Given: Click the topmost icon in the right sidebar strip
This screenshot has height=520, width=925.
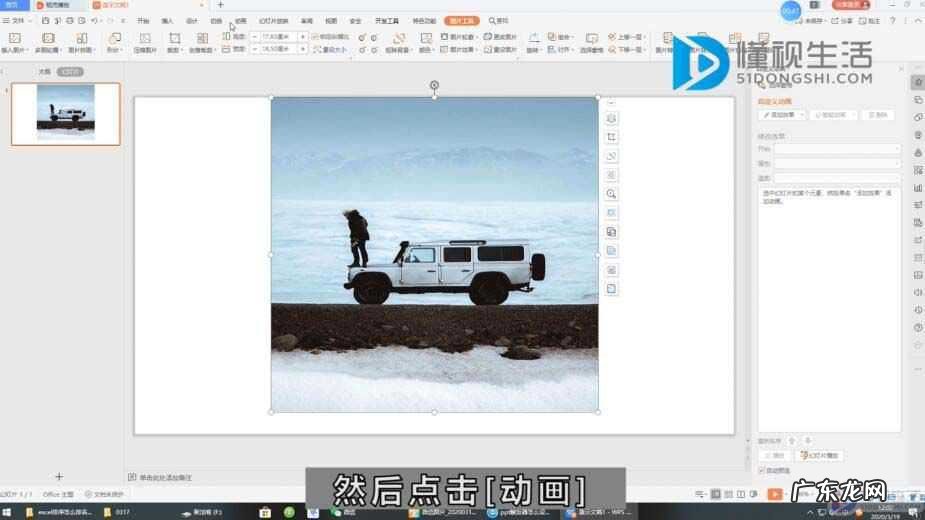Looking at the screenshot, I should pyautogui.click(x=918, y=83).
